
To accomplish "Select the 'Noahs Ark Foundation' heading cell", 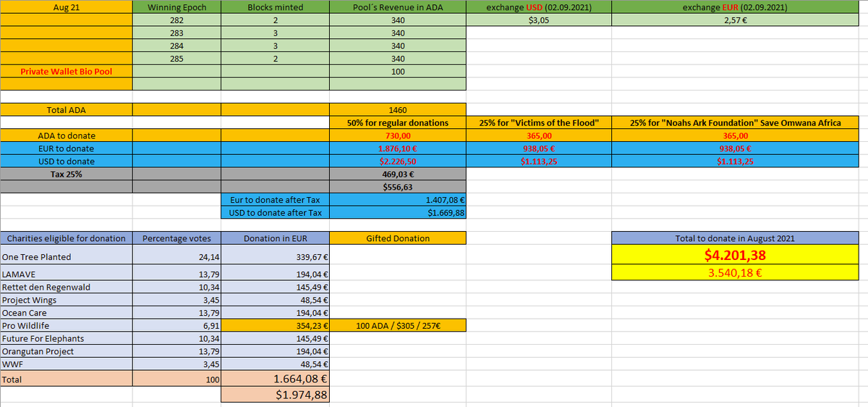I will (x=736, y=123).
